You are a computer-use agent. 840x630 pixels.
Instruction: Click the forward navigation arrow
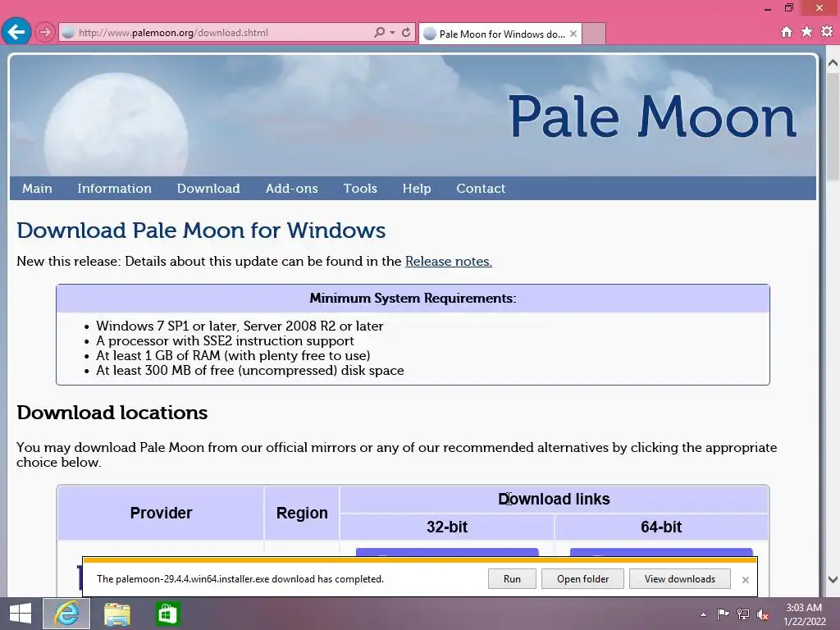pos(45,33)
